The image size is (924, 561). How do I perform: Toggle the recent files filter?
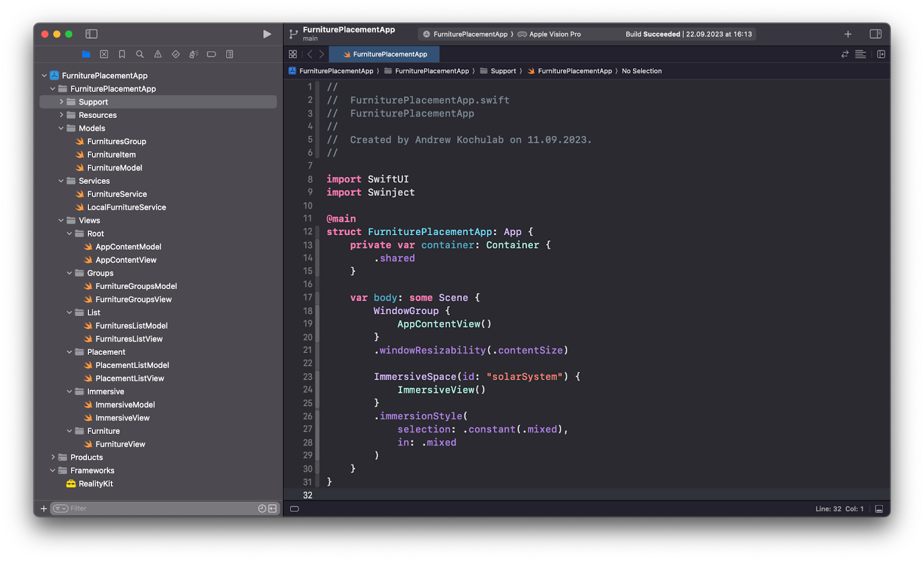[262, 508]
